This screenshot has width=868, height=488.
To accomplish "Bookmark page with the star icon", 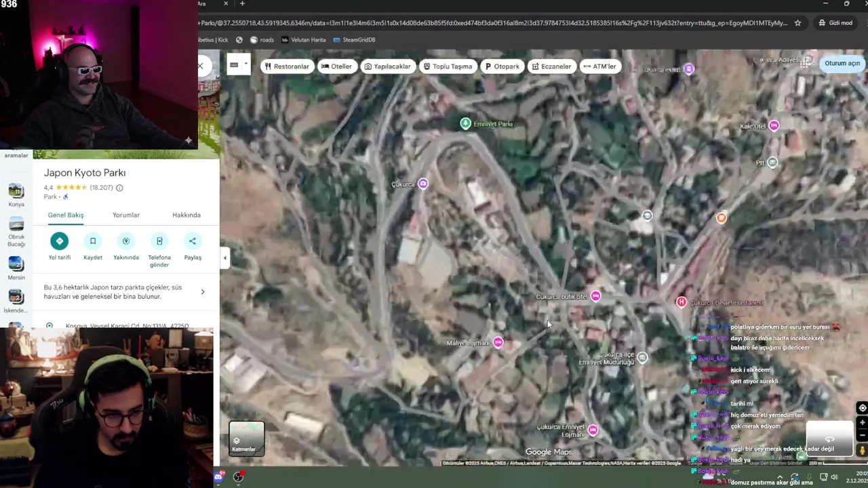I will [x=798, y=22].
